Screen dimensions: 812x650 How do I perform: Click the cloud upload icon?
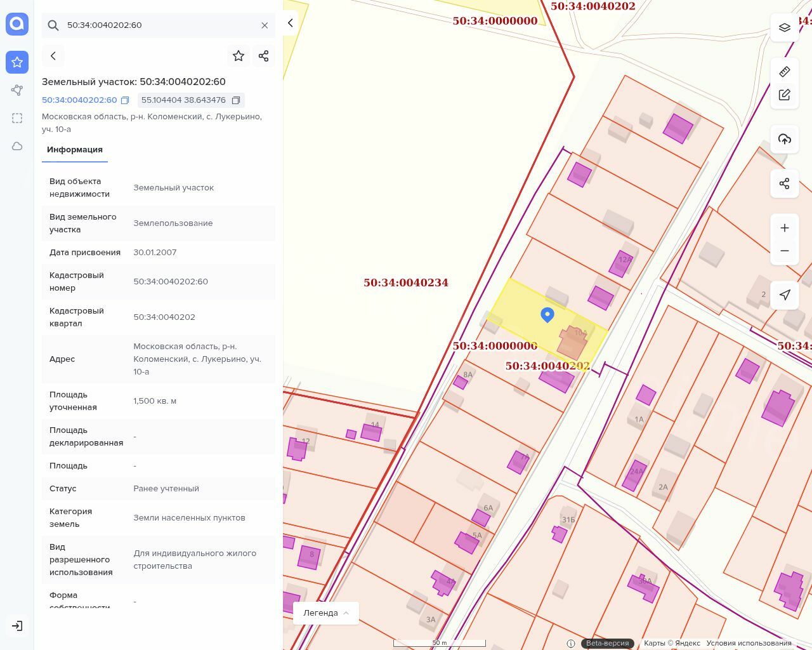click(x=785, y=140)
